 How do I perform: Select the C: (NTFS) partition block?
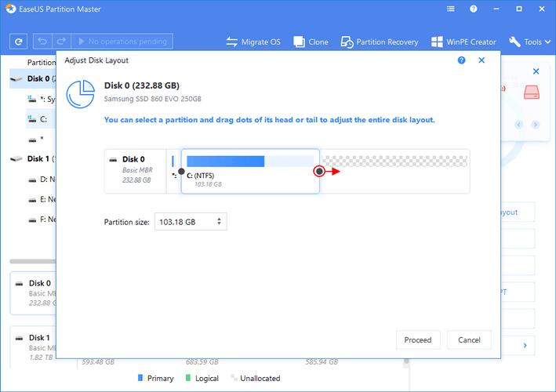click(249, 179)
